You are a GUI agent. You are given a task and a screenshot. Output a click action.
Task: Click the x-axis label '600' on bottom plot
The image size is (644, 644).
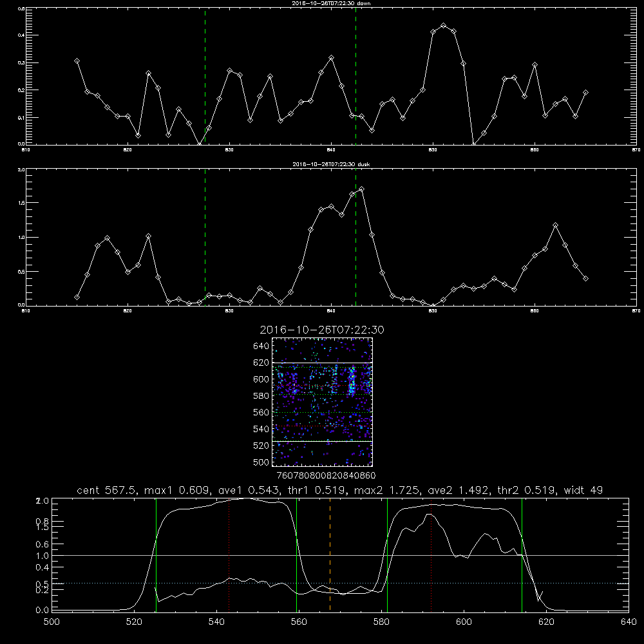click(x=464, y=622)
